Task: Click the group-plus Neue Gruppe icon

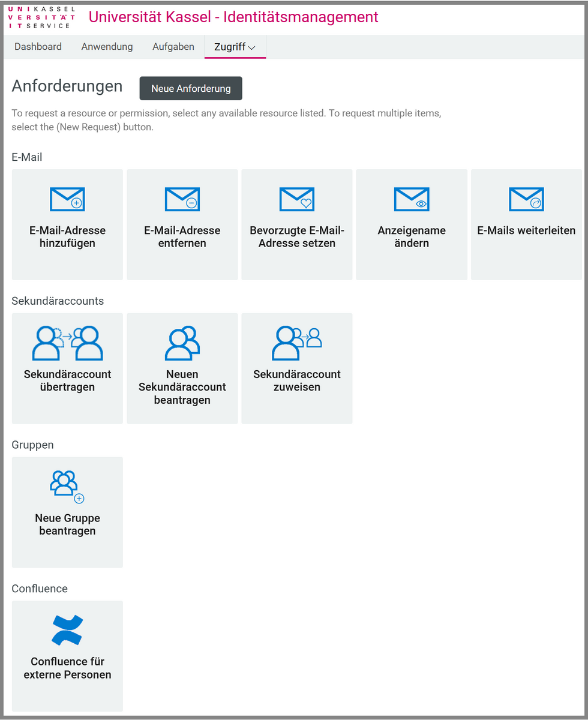Action: 67,487
